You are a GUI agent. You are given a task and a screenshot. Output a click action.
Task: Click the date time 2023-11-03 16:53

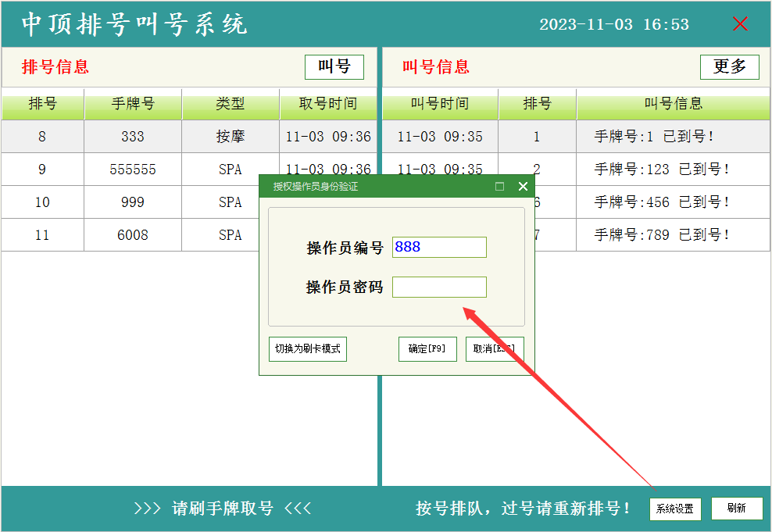coord(614,24)
